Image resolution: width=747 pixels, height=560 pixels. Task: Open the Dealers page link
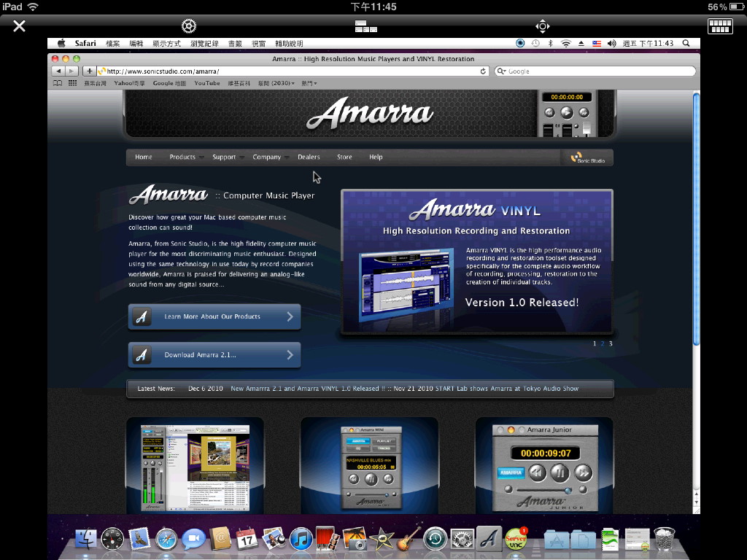click(309, 157)
